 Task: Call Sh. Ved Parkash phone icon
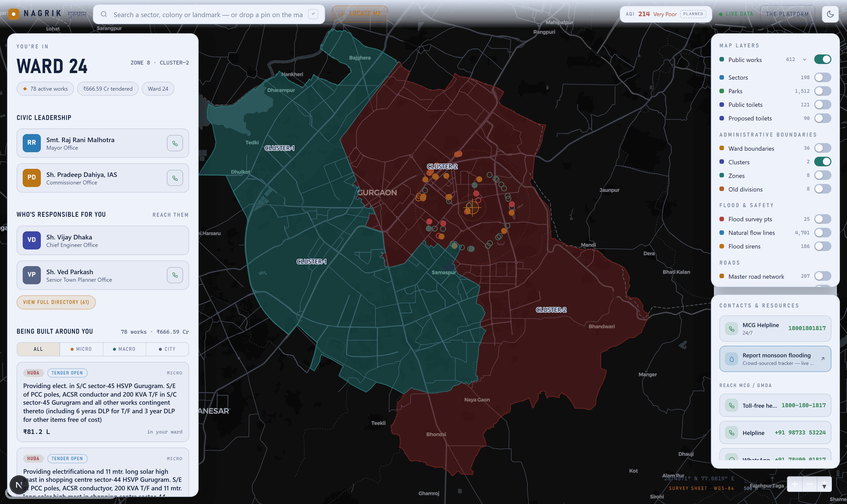click(175, 275)
